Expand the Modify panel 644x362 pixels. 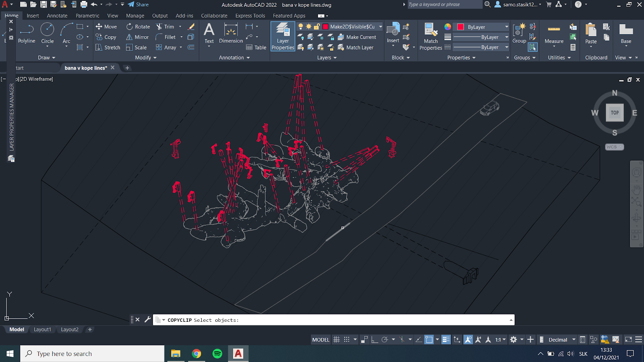click(x=146, y=58)
